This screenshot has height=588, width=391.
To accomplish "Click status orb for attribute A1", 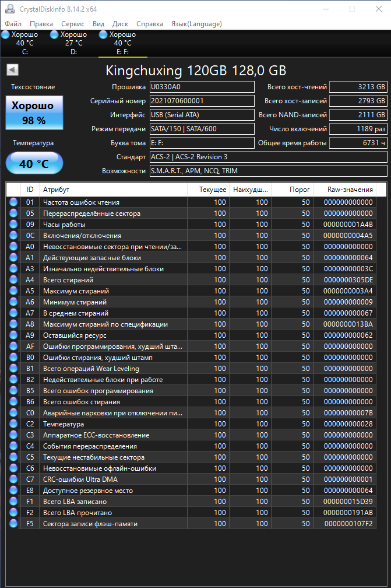I will coord(13,258).
